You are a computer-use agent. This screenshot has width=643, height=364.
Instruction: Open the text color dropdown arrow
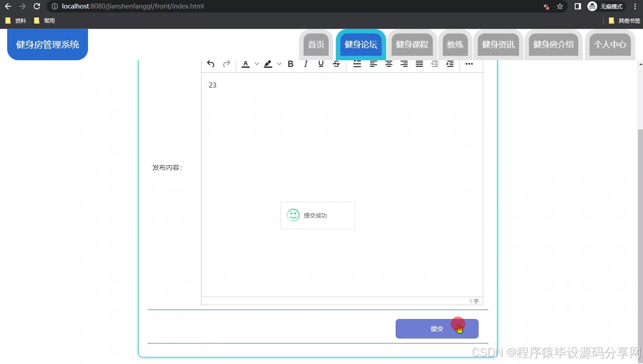(257, 64)
